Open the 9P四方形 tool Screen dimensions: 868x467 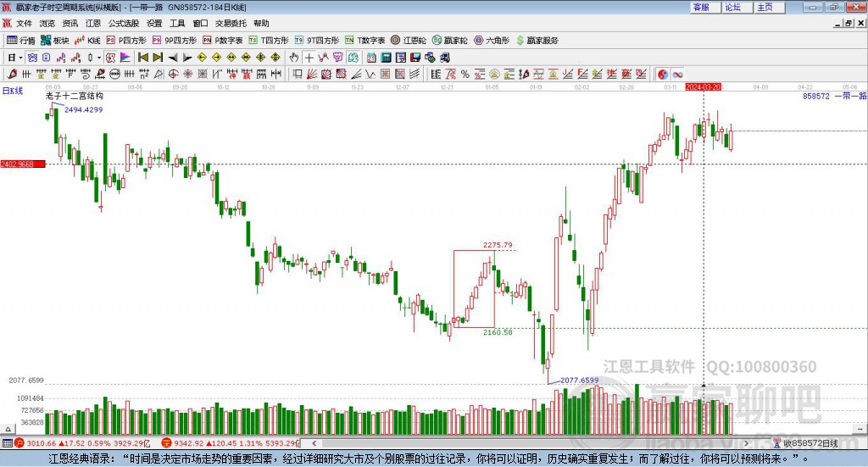pos(175,41)
